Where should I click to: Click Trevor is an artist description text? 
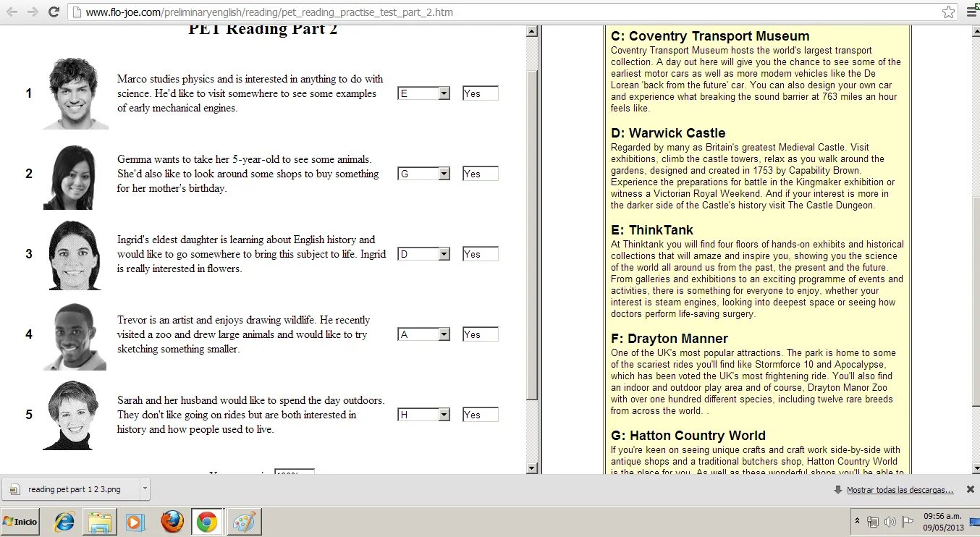pos(244,334)
